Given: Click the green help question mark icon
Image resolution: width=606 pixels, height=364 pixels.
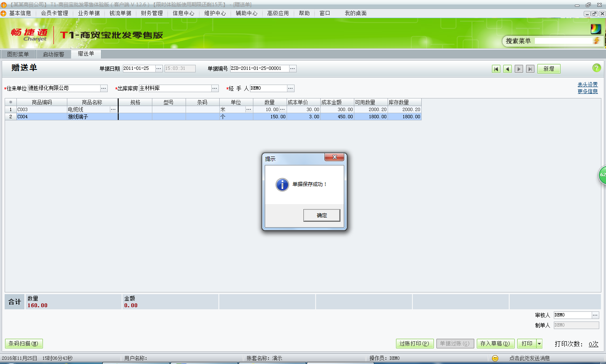Looking at the screenshot, I should (596, 68).
